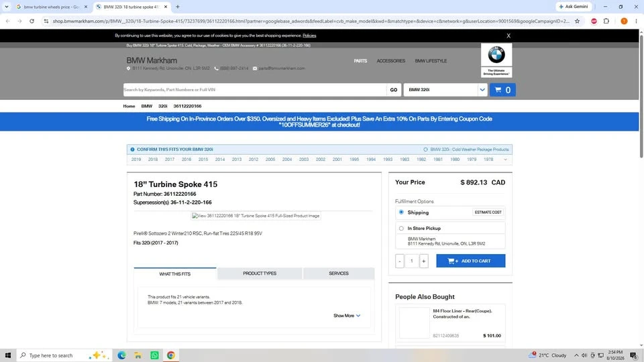This screenshot has height=362, width=644.
Task: Go back to the previous page
Action: [8, 21]
